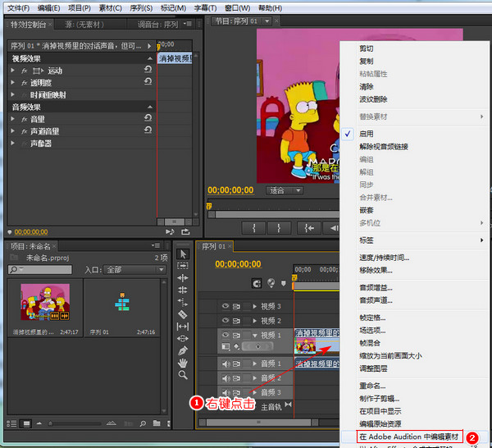492x448 pixels.
Task: Select the Razor tool
Action: 183,314
